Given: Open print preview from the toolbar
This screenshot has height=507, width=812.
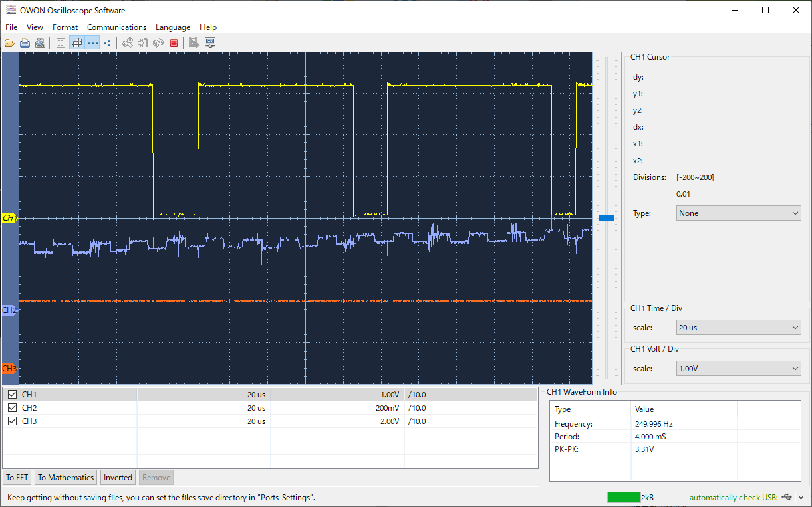Looking at the screenshot, I should point(40,43).
